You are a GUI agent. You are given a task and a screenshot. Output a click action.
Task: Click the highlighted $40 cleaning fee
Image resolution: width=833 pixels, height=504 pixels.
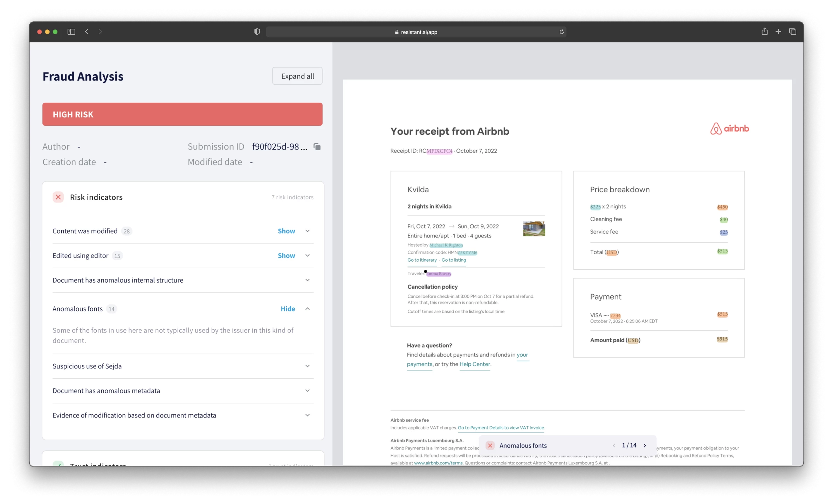click(x=724, y=220)
